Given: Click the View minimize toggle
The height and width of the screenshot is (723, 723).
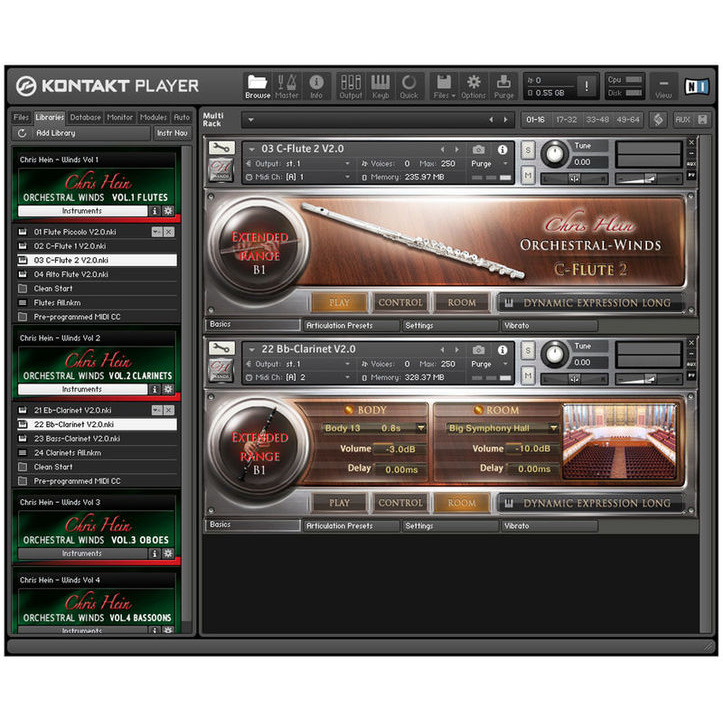Looking at the screenshot, I should point(664,86).
